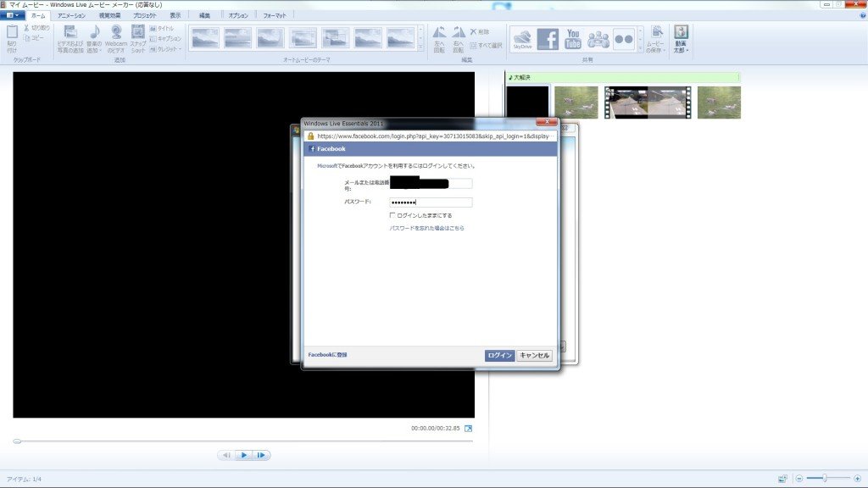Enable ログインしたままにする checkbox

(392, 215)
